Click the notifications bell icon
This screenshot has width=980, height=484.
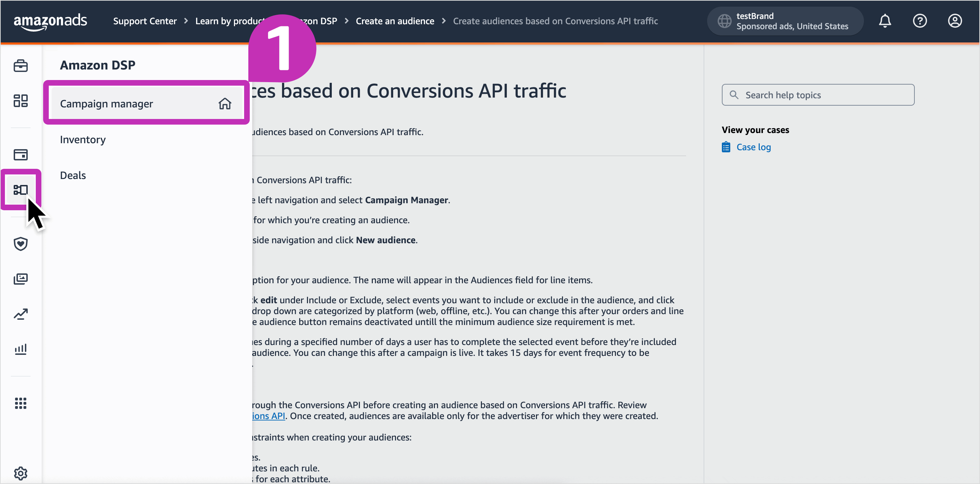pyautogui.click(x=885, y=21)
